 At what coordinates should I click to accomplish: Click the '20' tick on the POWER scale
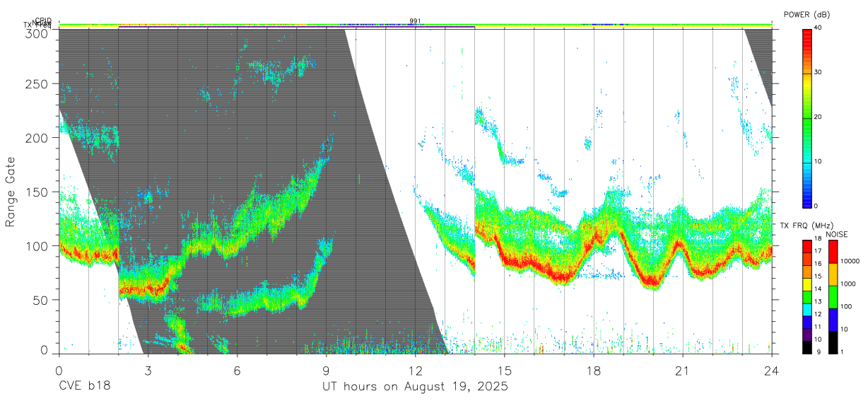point(818,117)
